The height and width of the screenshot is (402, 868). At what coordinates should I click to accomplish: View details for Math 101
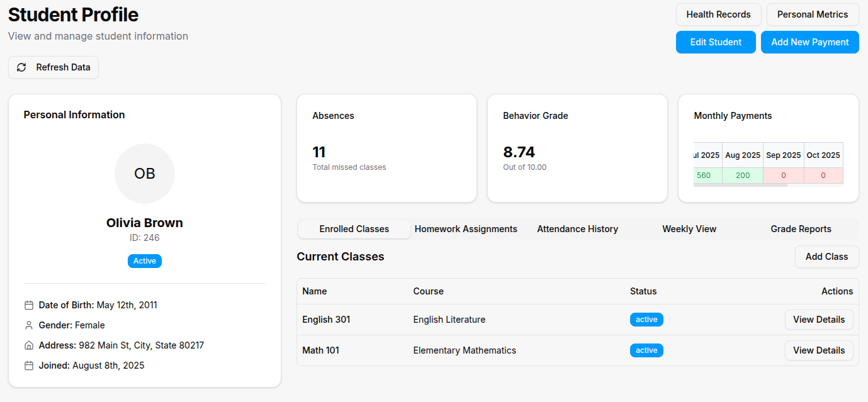click(x=818, y=350)
